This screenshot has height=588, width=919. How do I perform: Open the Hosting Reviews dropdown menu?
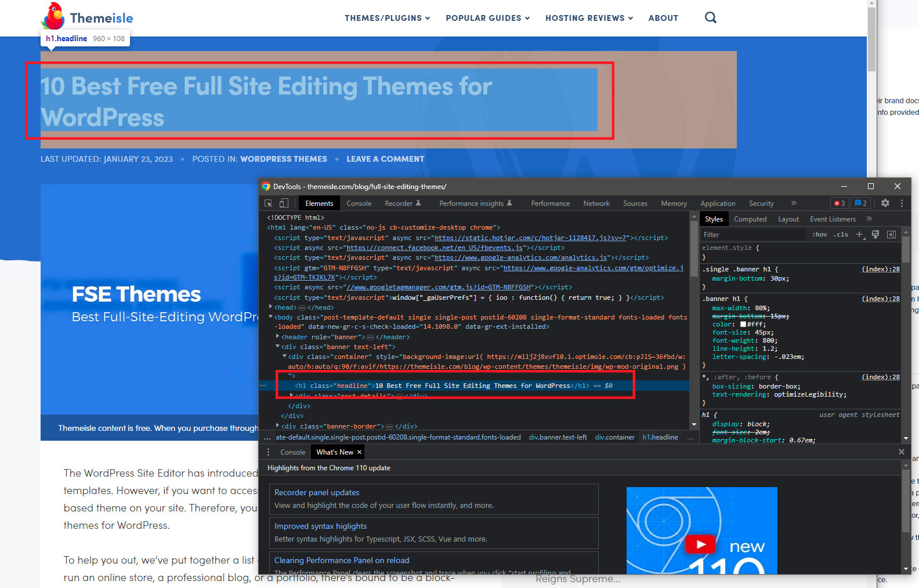pos(589,18)
